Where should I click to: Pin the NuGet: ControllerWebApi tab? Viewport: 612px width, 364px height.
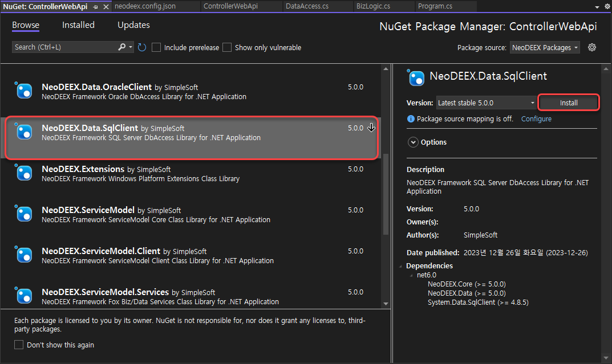pos(96,7)
